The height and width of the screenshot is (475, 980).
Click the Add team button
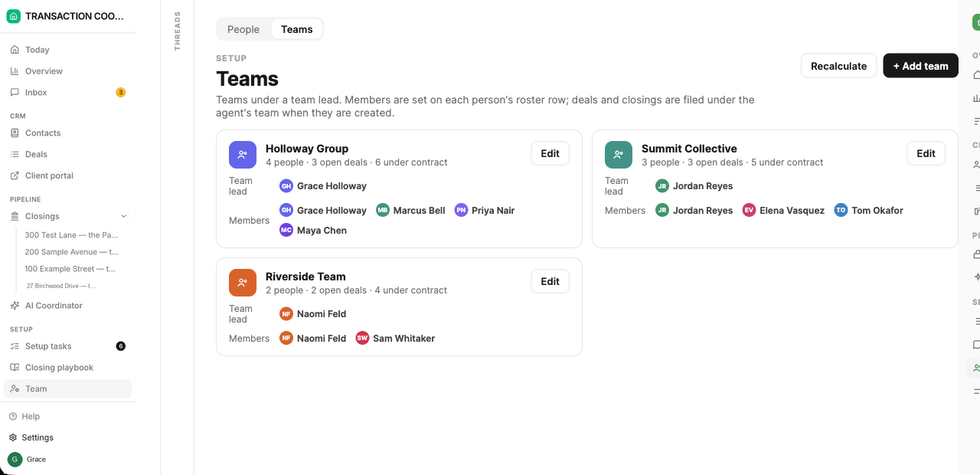[x=920, y=66]
